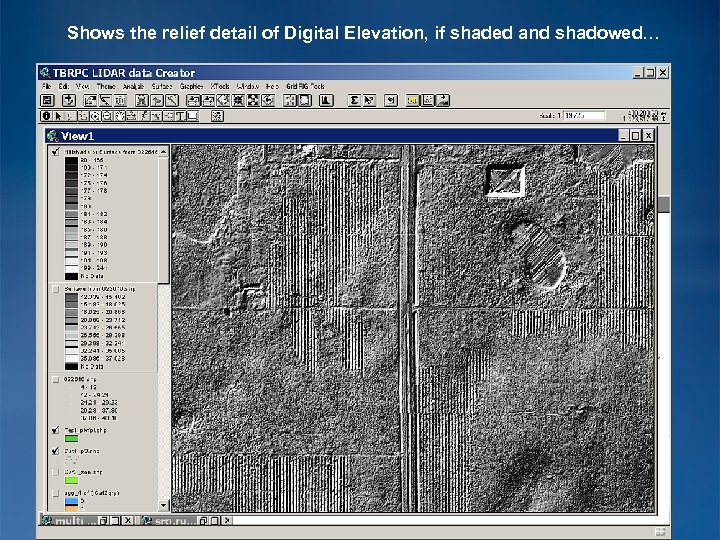Select the Draw Rectangle tool
Screen dimensions: 720x540
[192, 116]
